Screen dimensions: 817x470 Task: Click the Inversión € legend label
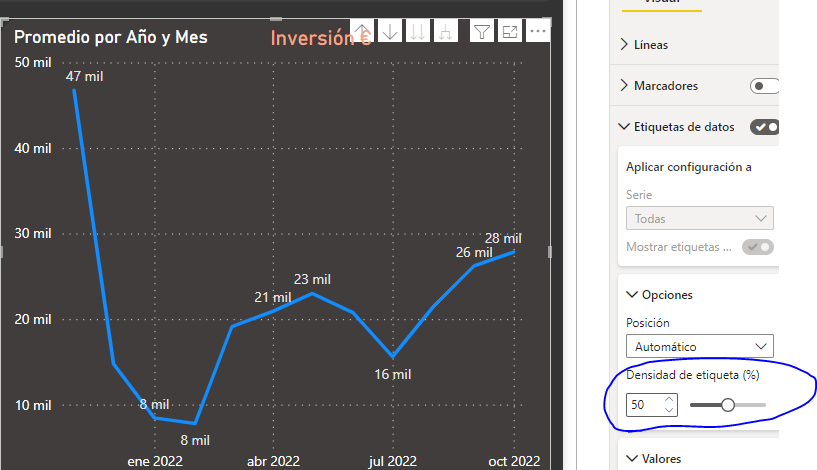pyautogui.click(x=320, y=38)
